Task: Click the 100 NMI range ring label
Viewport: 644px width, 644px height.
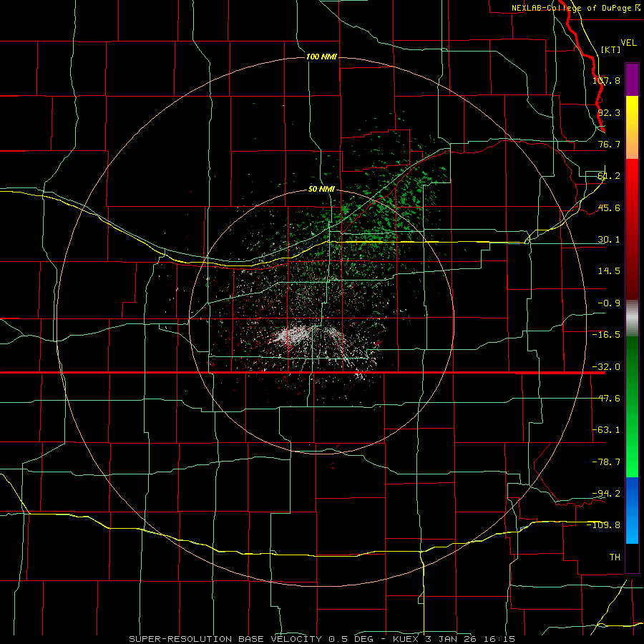Action: click(x=321, y=57)
